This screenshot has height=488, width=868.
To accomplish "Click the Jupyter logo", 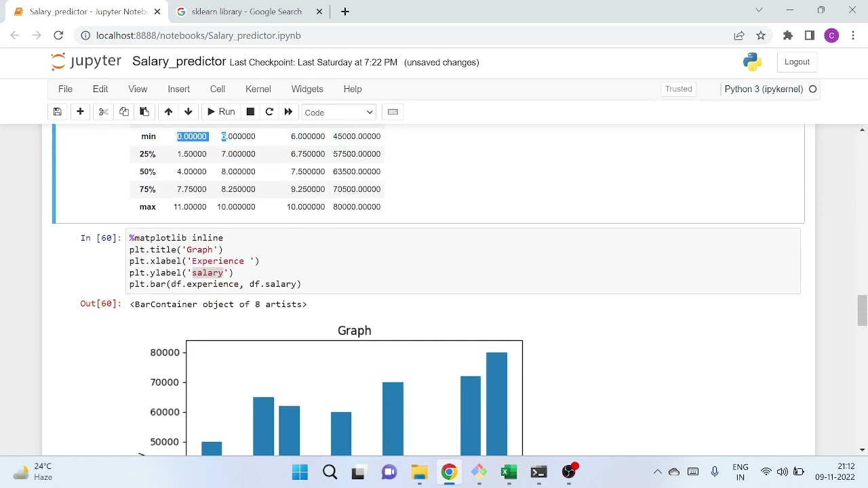I will pos(86,61).
